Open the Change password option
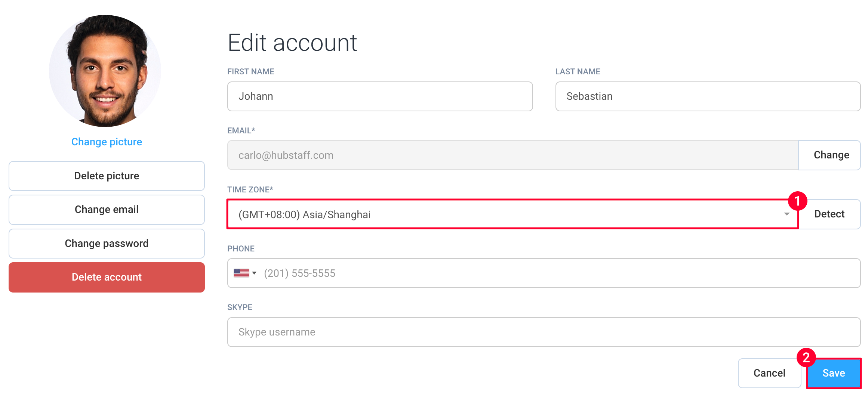868x399 pixels. [x=107, y=244]
